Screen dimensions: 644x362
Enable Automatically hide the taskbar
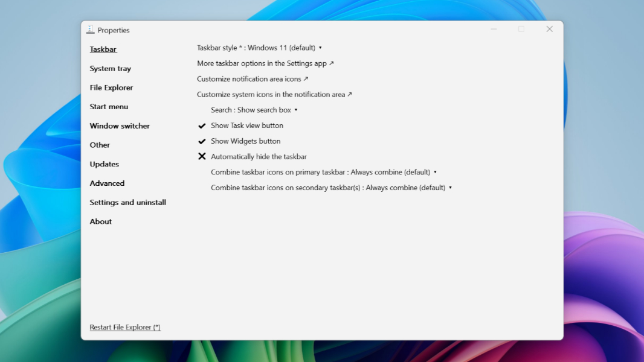click(259, 157)
